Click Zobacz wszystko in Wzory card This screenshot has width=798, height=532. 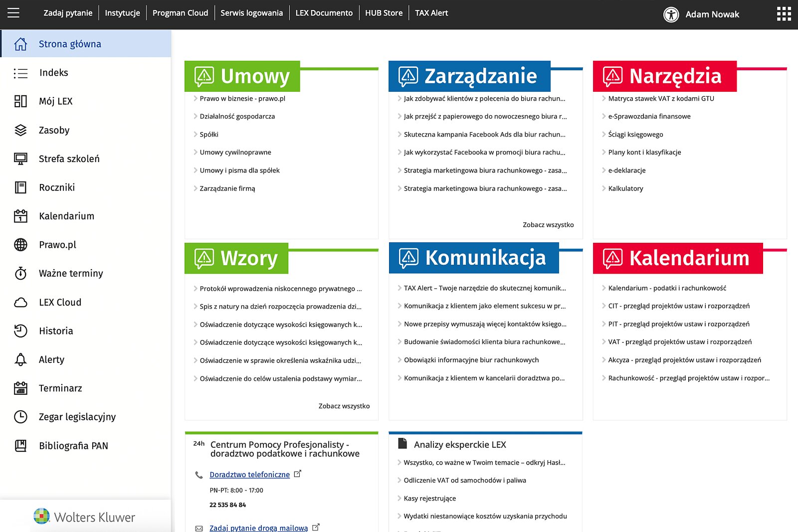(344, 406)
